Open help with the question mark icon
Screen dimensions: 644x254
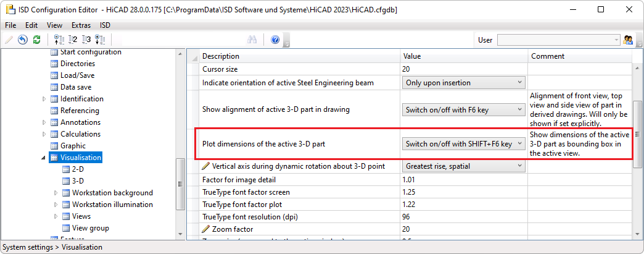(275, 40)
